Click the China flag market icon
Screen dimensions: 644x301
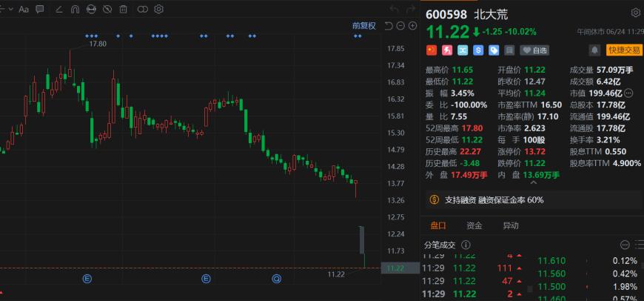coord(431,50)
